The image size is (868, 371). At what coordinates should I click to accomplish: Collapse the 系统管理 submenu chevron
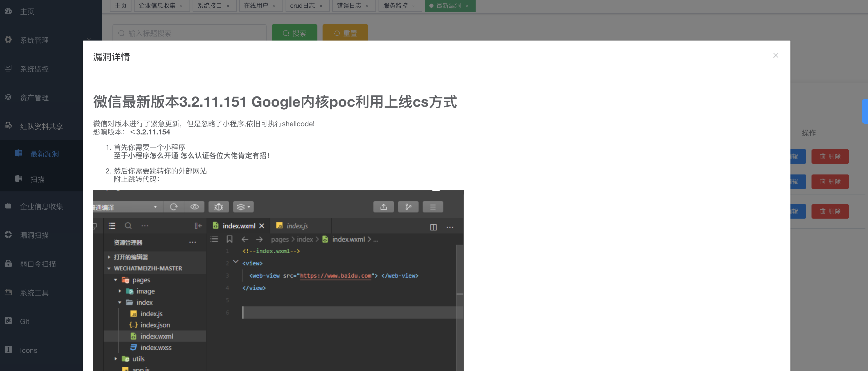(89, 38)
